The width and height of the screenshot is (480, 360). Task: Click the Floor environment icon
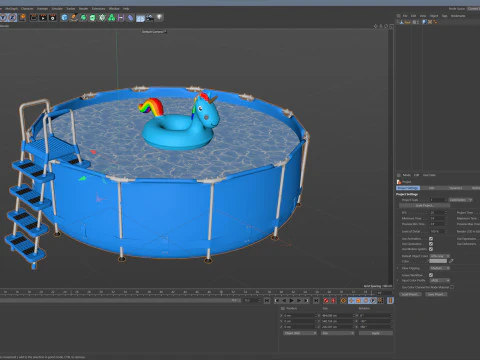pos(140,18)
